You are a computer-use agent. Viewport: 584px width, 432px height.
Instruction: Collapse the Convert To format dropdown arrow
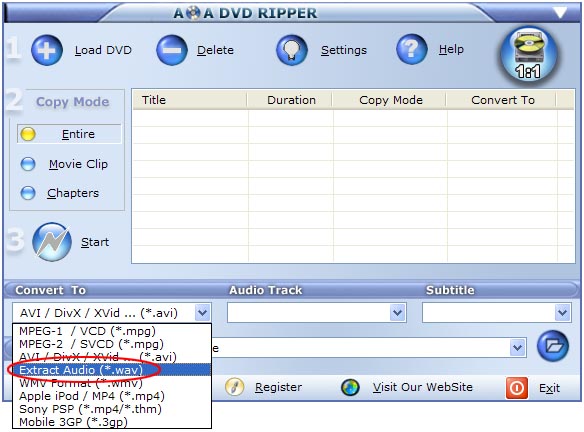(x=202, y=312)
